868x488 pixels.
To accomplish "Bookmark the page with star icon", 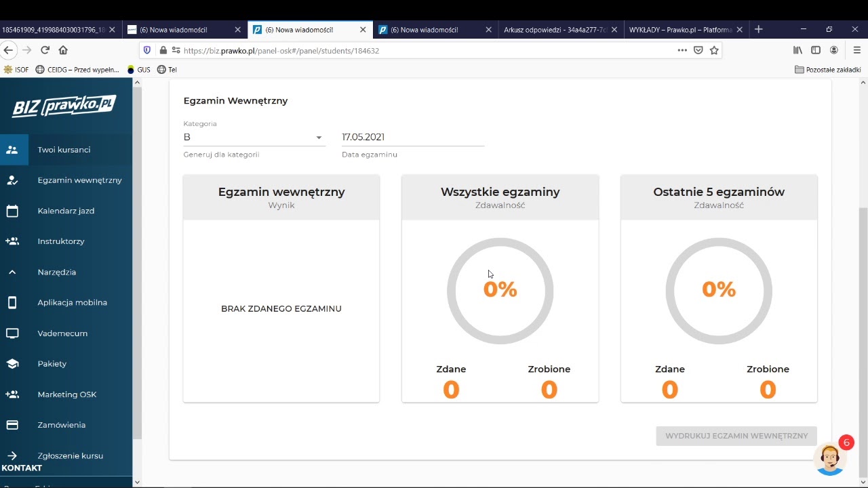I will (x=714, y=50).
